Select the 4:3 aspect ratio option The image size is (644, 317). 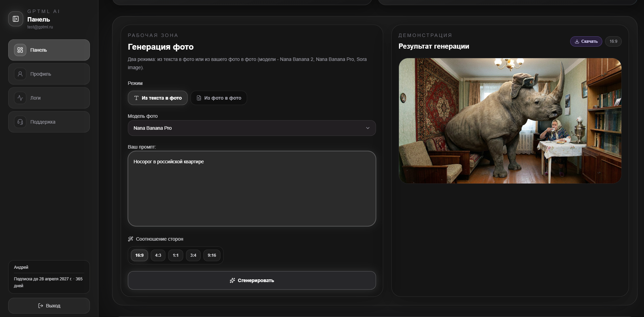pos(158,255)
